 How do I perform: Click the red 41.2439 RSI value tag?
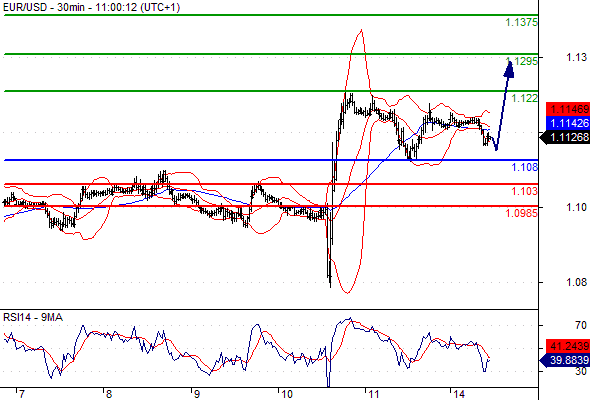coord(568,346)
